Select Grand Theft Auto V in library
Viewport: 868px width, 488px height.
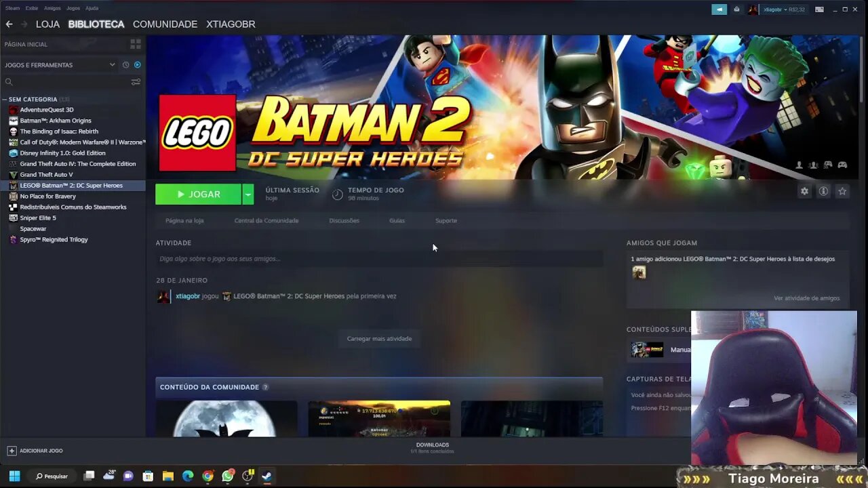tap(46, 174)
